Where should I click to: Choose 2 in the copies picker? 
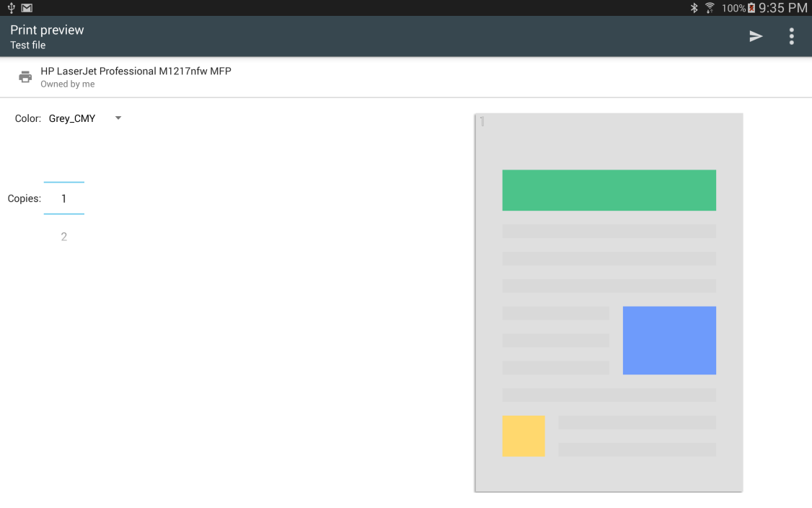[x=63, y=237]
